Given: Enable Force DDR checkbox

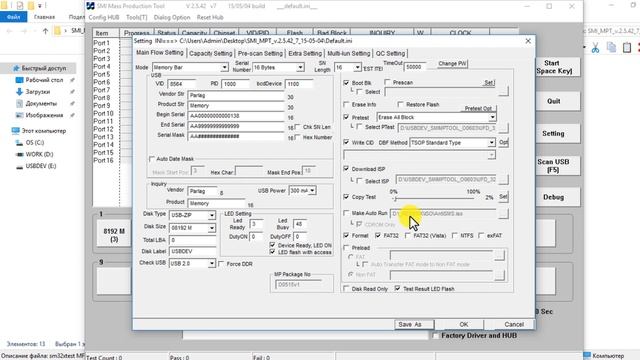Looking at the screenshot, I should pyautogui.click(x=221, y=264).
